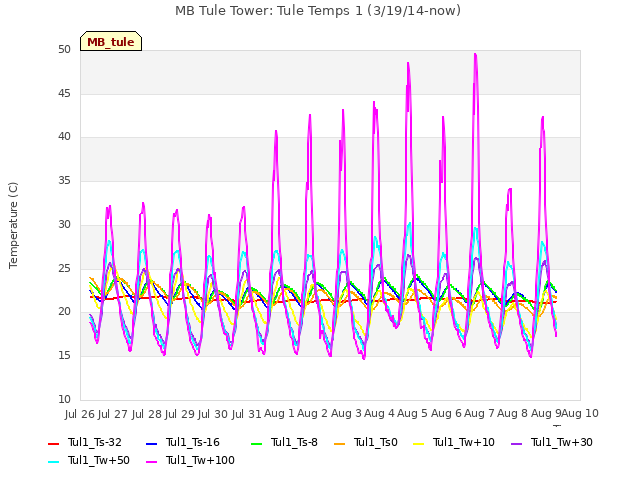The height and width of the screenshot is (480, 640).
Task: Click the y-axis tick label 35
Action: [64, 181]
